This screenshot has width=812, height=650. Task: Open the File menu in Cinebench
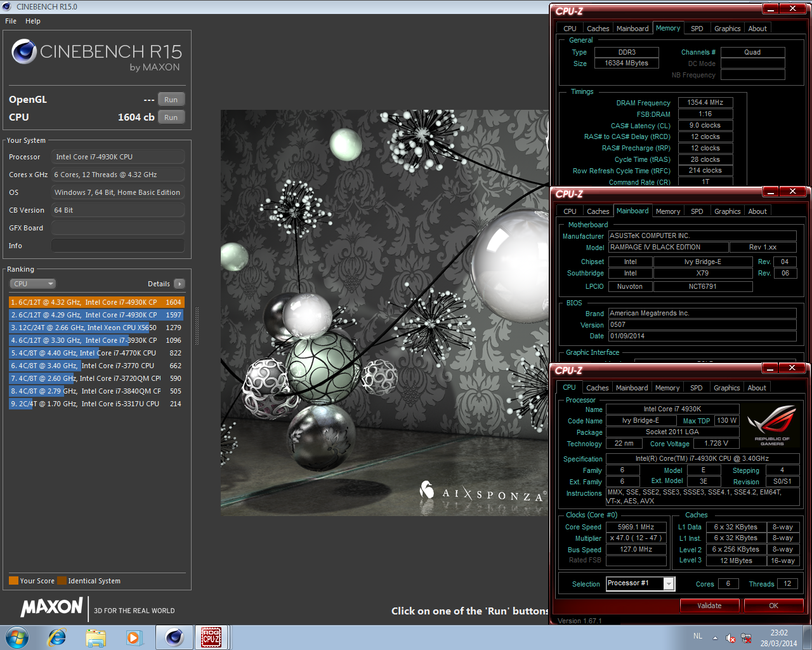pos(11,21)
